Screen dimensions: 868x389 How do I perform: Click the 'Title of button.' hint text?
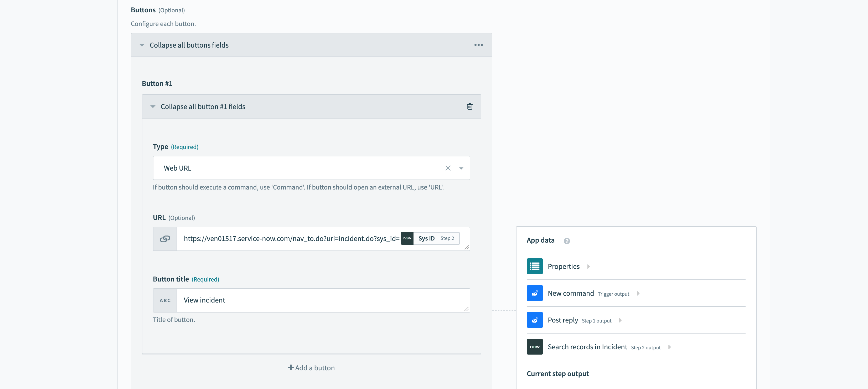(174, 320)
